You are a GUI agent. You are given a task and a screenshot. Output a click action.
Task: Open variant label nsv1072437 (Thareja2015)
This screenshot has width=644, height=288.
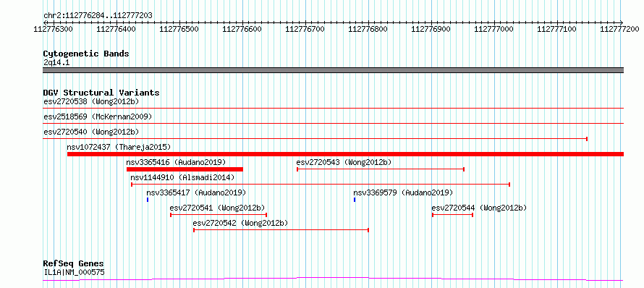point(118,147)
